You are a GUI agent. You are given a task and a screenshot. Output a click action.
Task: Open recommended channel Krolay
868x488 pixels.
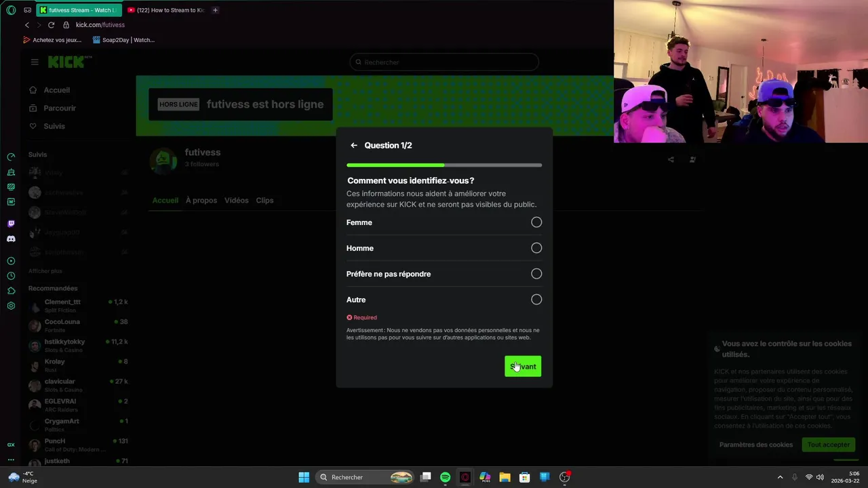coord(78,365)
